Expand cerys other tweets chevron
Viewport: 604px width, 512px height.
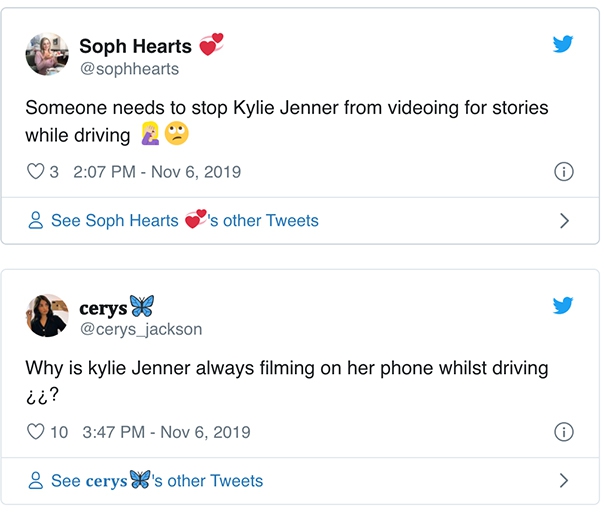pyautogui.click(x=564, y=482)
